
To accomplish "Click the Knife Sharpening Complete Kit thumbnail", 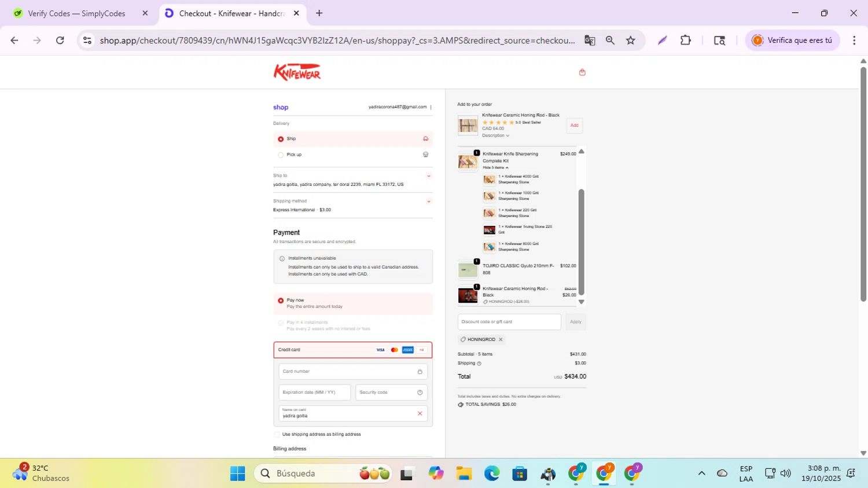I will pyautogui.click(x=468, y=162).
